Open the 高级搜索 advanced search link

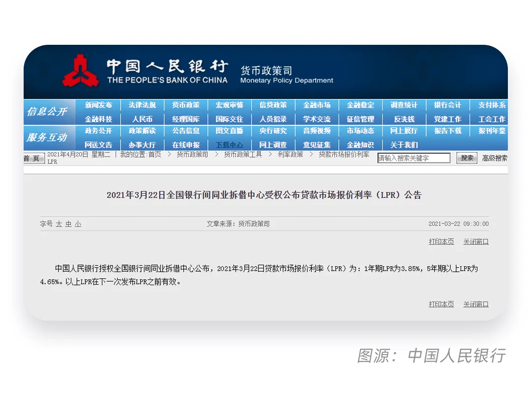495,158
